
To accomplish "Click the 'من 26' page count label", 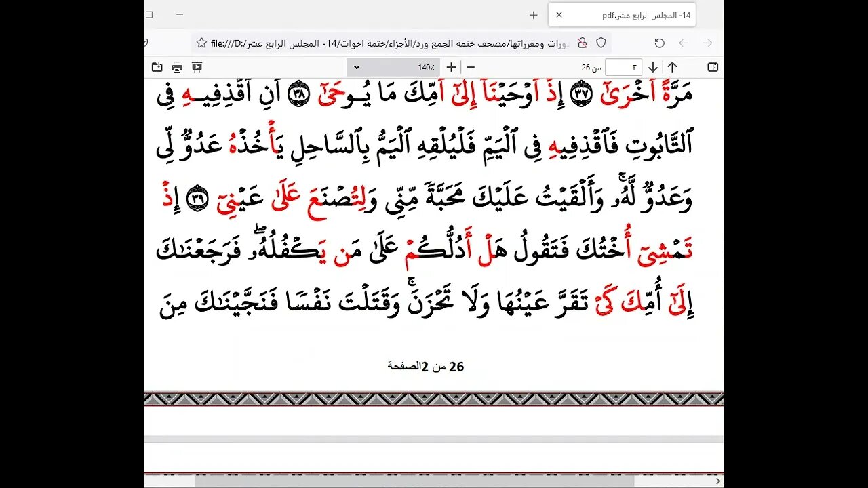I will 591,67.
